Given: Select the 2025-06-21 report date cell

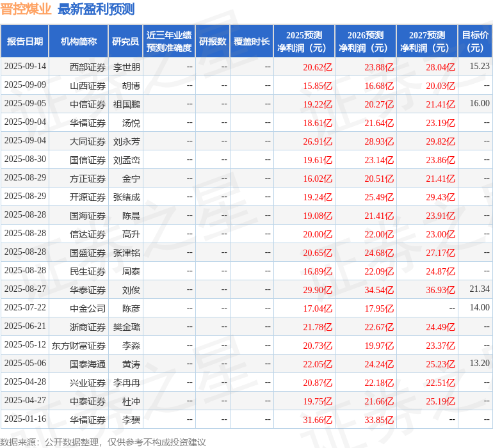Looking at the screenshot, I should [x=25, y=327].
